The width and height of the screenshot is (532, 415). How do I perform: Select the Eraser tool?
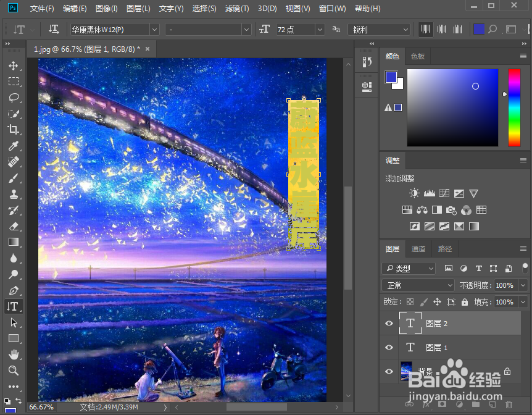(x=14, y=226)
